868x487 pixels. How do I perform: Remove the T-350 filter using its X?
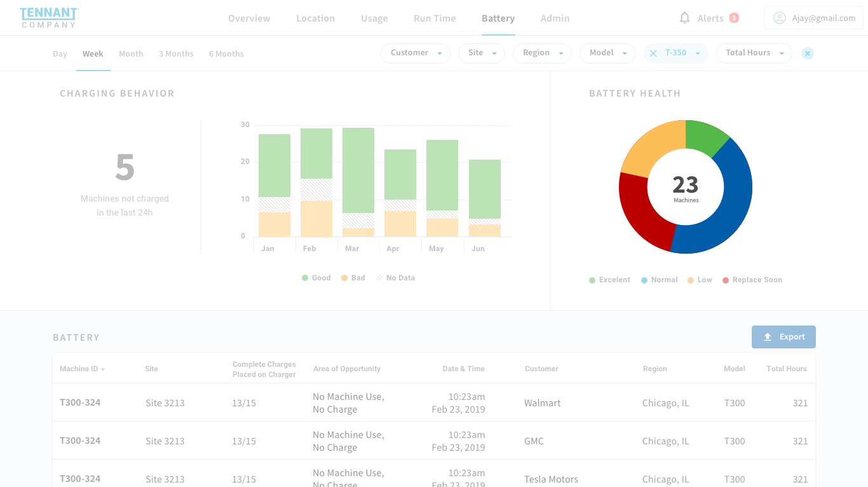653,53
